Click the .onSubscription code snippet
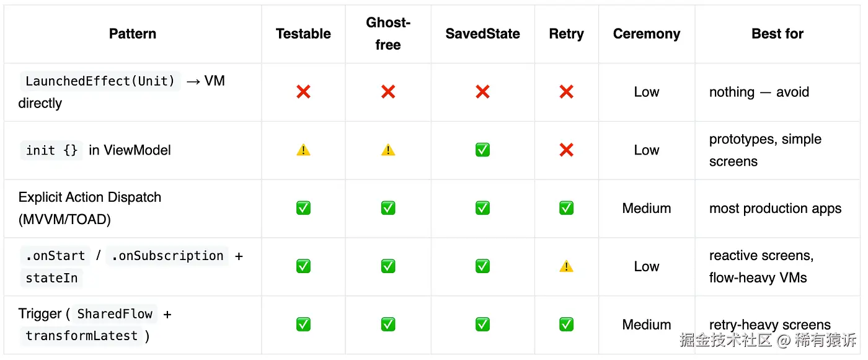The image size is (868, 360). point(167,256)
